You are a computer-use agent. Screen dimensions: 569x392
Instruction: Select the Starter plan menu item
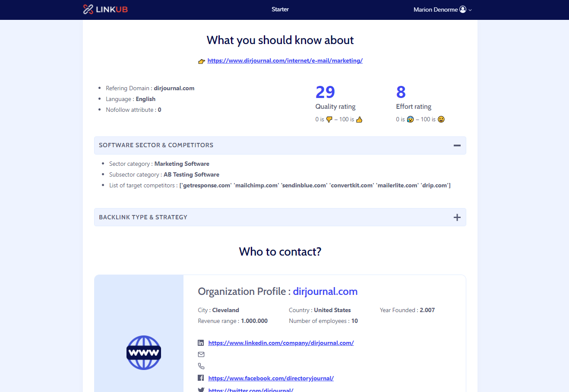pos(280,9)
